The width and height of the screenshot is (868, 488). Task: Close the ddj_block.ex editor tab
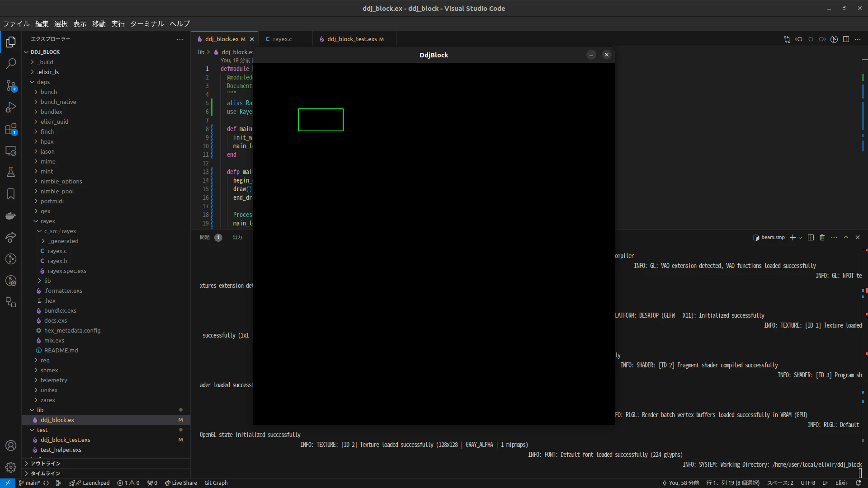(x=252, y=39)
